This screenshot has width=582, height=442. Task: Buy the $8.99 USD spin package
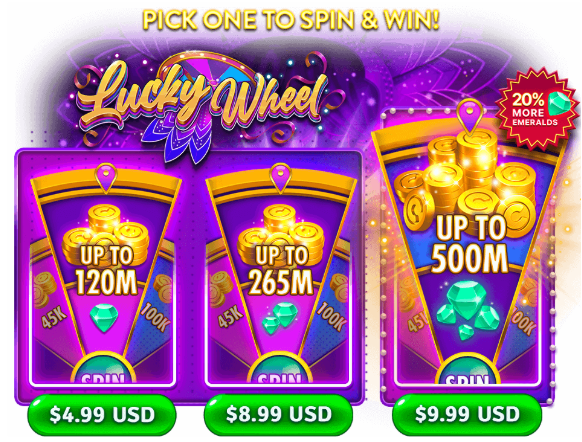(279, 415)
